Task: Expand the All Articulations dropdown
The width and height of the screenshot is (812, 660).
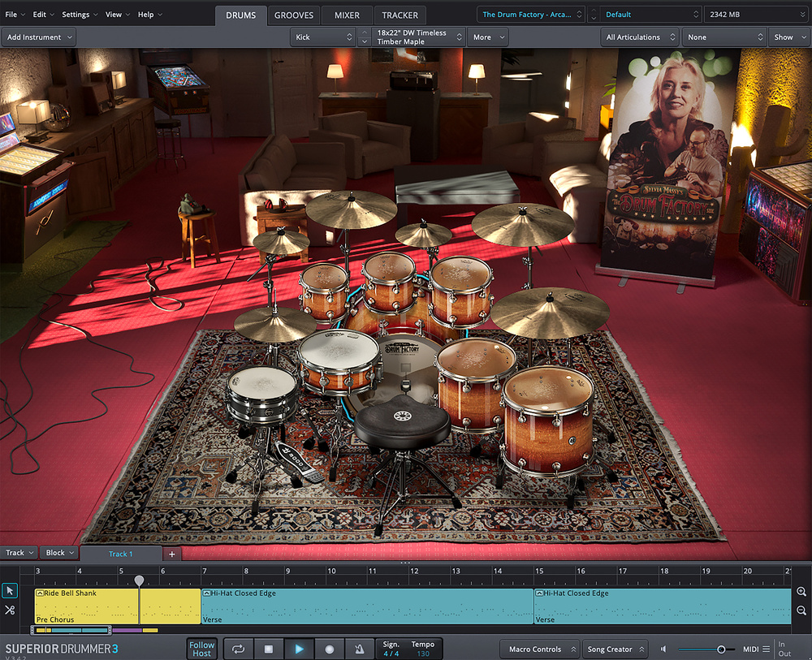Action: pos(640,37)
